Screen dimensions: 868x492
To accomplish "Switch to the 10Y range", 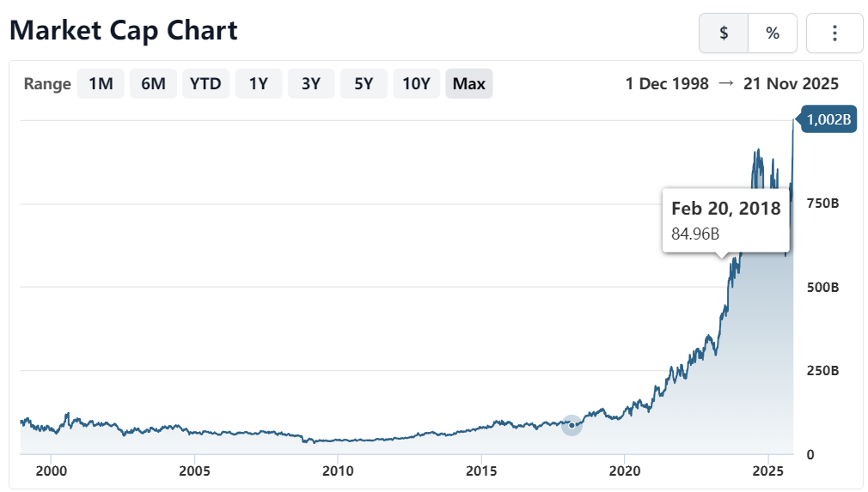I will (416, 84).
